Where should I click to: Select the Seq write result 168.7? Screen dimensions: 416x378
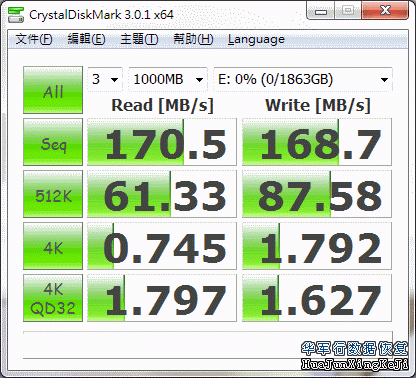[x=317, y=142]
